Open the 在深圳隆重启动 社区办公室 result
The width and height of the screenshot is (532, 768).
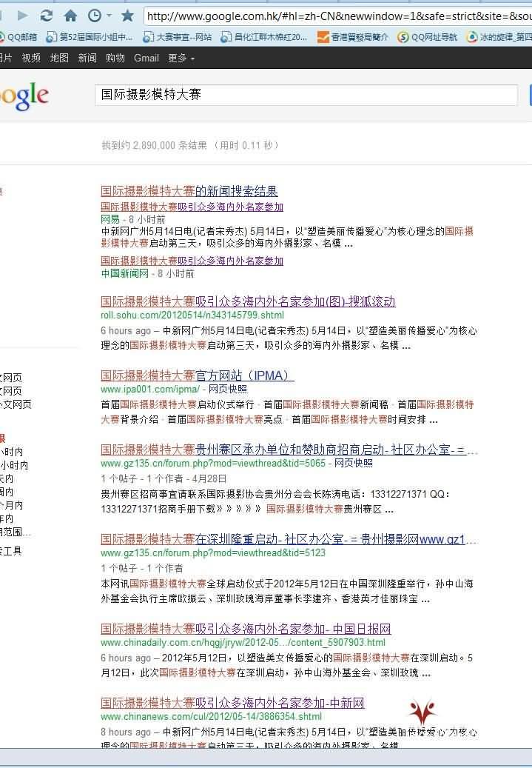[289, 539]
